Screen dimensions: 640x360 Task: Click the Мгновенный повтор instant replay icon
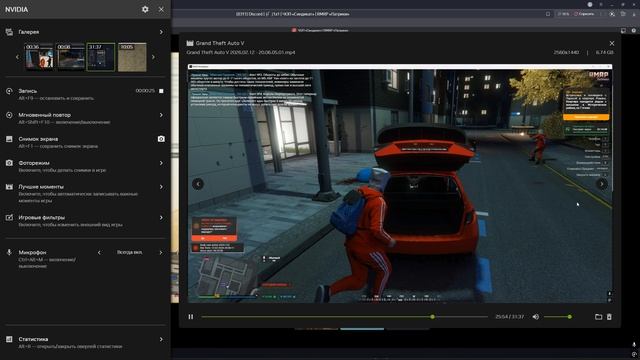click(x=9, y=115)
